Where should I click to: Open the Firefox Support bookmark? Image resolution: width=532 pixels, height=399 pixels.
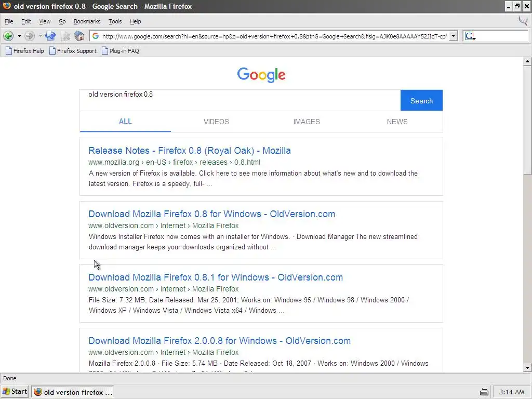(73, 51)
